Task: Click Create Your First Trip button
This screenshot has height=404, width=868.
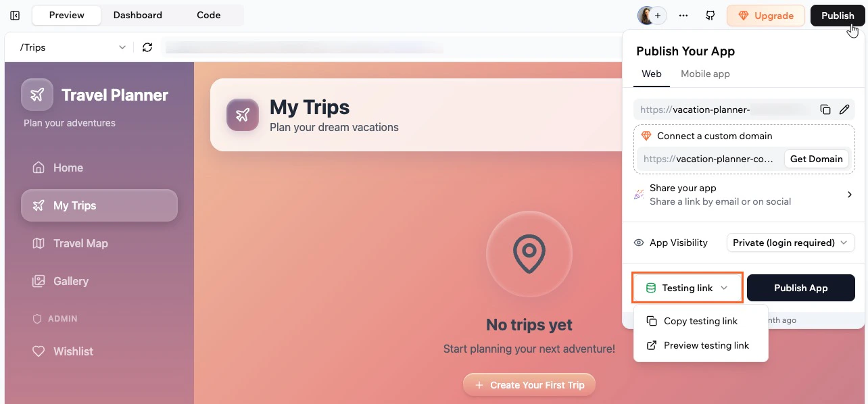Action: tap(529, 385)
